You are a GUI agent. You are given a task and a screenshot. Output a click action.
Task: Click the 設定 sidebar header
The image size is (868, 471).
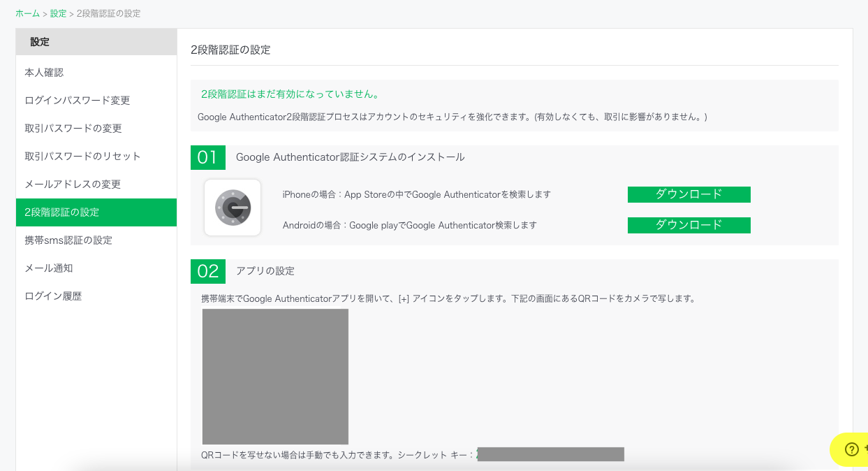coord(96,42)
